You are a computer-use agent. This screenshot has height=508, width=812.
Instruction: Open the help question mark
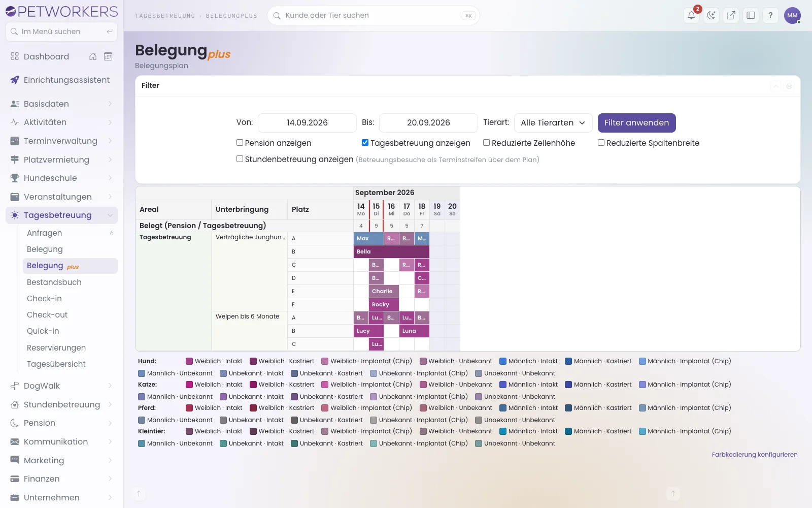coord(770,15)
